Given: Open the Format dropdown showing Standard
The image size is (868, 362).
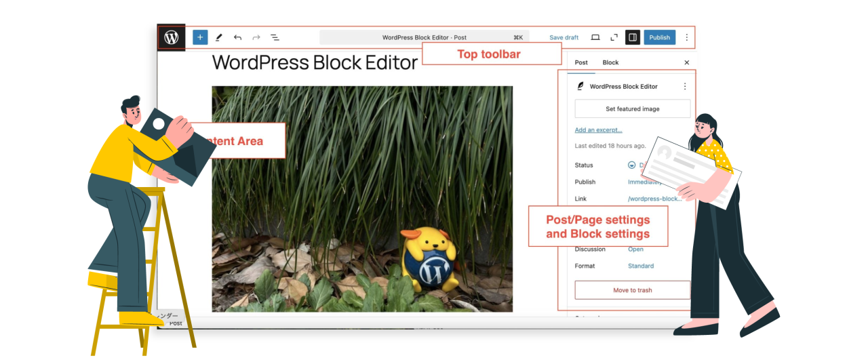Looking at the screenshot, I should click(x=641, y=266).
